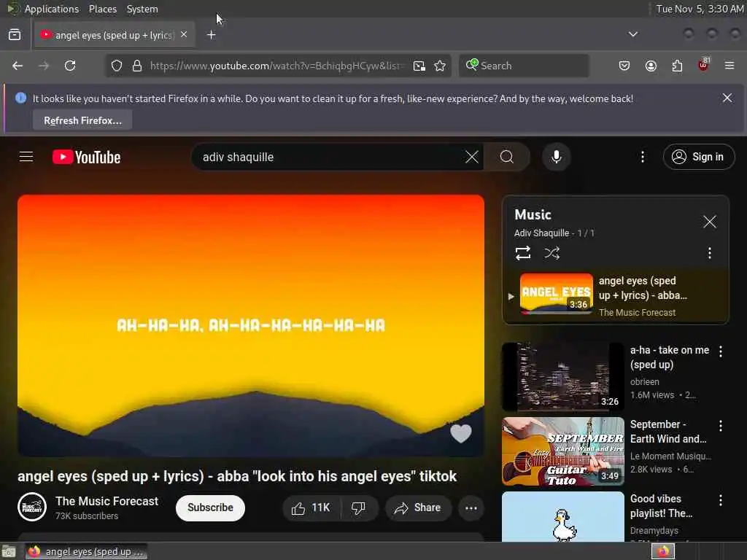Open September - Earth Wind and title

pos(668,432)
